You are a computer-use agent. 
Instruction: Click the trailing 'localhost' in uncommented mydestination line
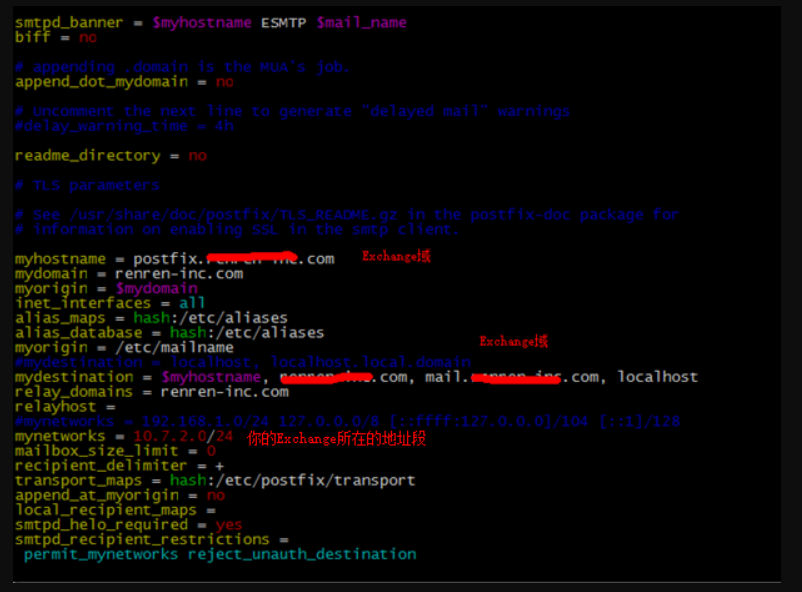click(x=658, y=378)
